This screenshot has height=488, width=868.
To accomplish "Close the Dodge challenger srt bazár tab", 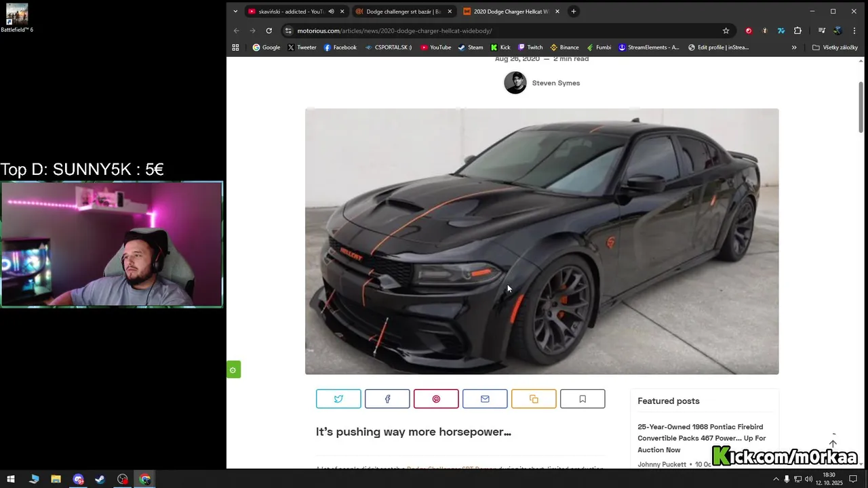I will click(x=450, y=12).
